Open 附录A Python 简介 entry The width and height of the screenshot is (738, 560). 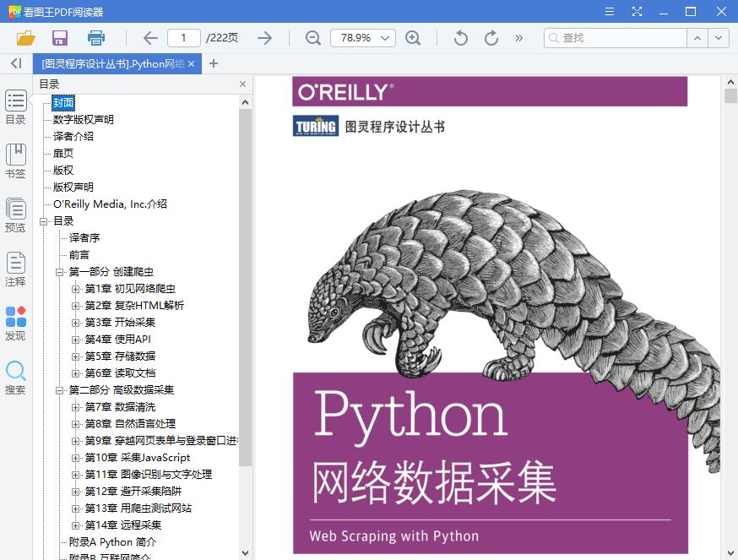(x=112, y=542)
